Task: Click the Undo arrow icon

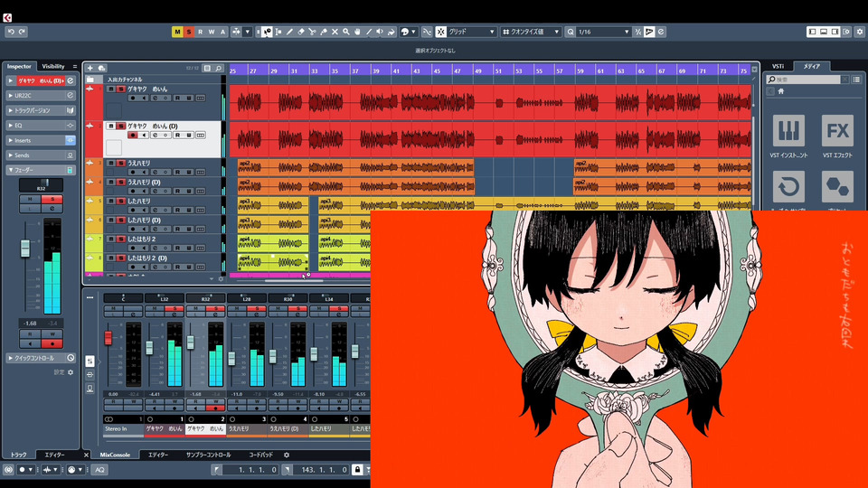Action: click(11, 33)
